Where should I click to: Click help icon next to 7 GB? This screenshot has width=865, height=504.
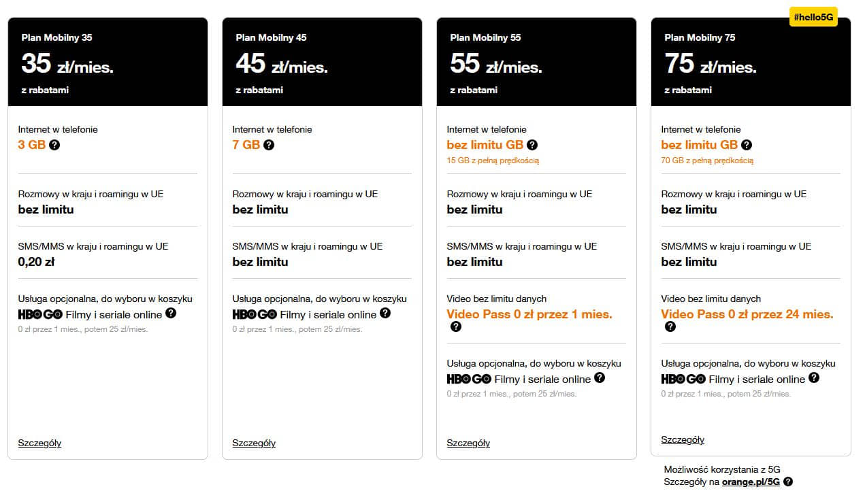(269, 145)
